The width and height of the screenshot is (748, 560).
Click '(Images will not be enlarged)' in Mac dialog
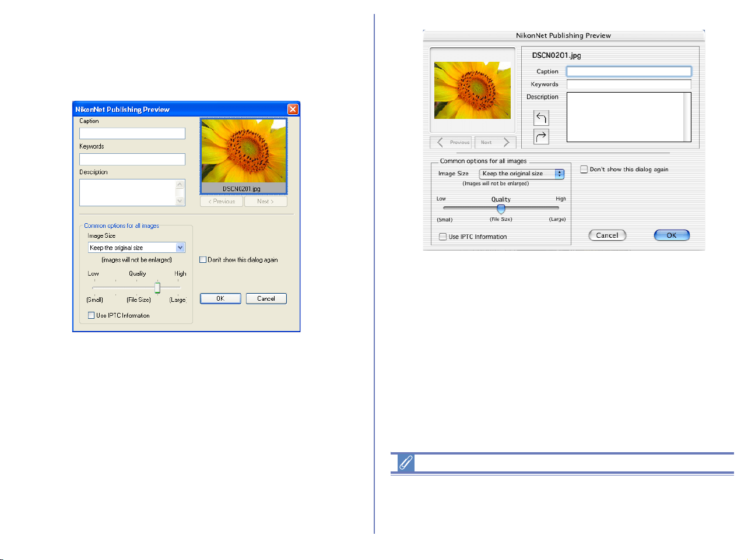pyautogui.click(x=496, y=184)
